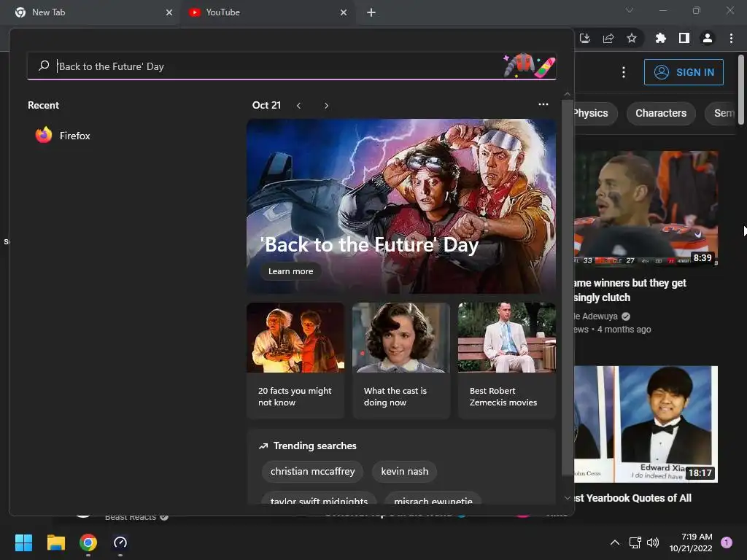747x560 pixels.
Task: Click the install app icon in the address bar
Action: [584, 38]
